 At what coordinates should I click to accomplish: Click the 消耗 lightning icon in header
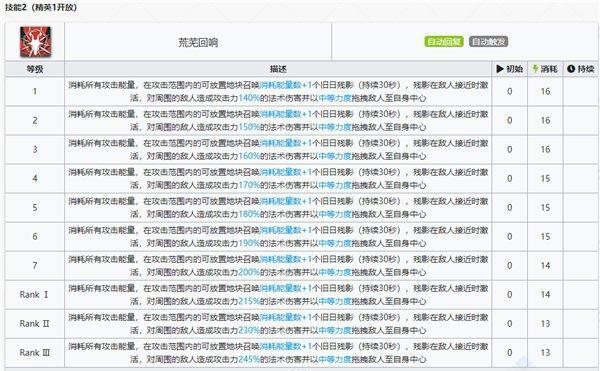click(535, 69)
